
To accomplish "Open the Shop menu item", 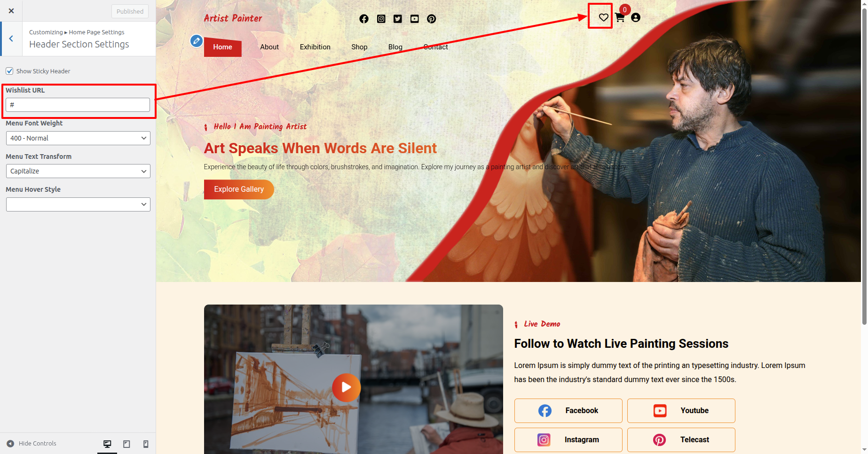I will point(359,47).
